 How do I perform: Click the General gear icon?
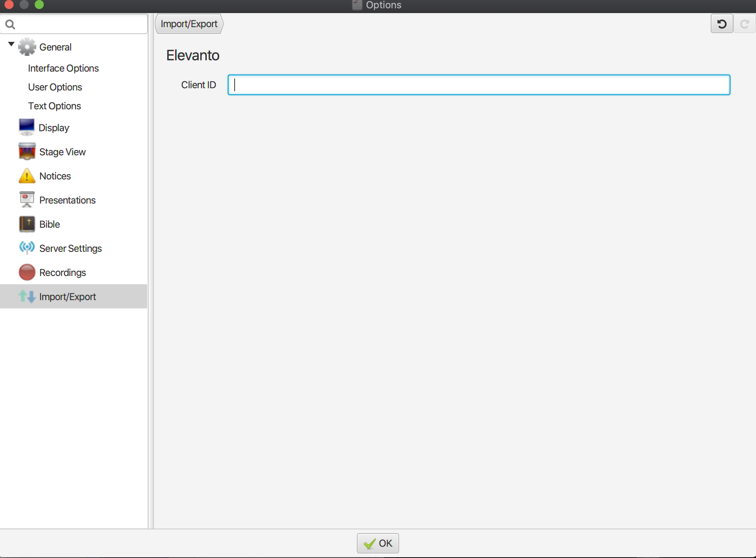[27, 47]
